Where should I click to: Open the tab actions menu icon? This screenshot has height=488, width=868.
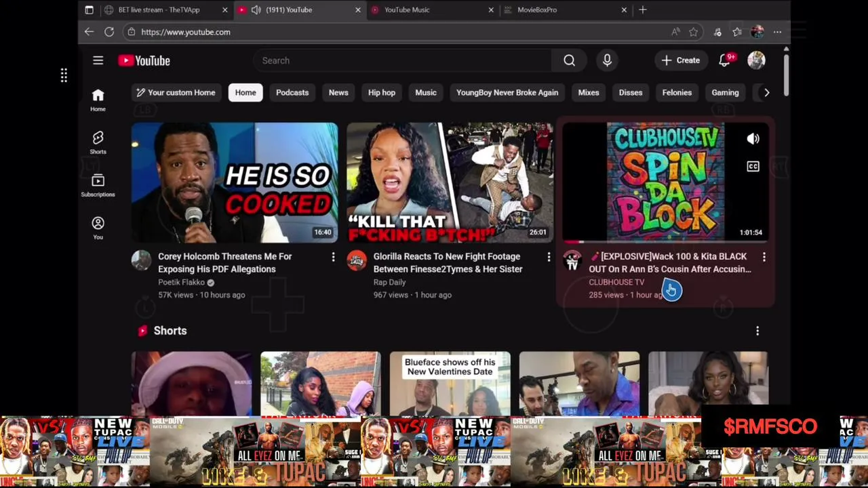(89, 10)
